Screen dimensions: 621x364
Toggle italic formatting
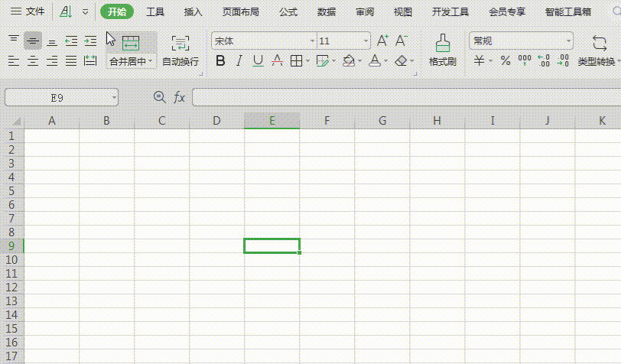coord(239,60)
